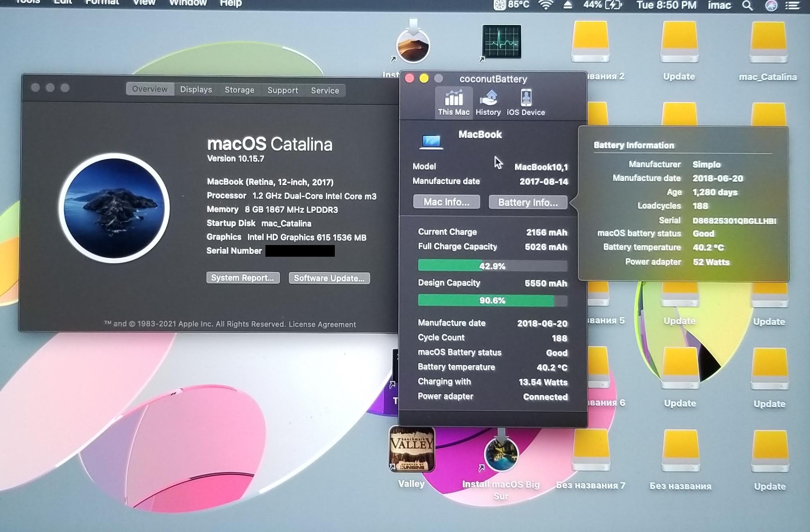Click the Spotlight search magnifier icon
This screenshot has height=532, width=810.
click(747, 5)
